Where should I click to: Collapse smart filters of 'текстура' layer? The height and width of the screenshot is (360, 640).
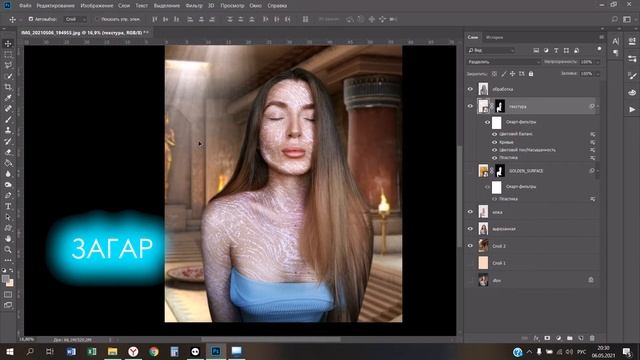click(598, 106)
